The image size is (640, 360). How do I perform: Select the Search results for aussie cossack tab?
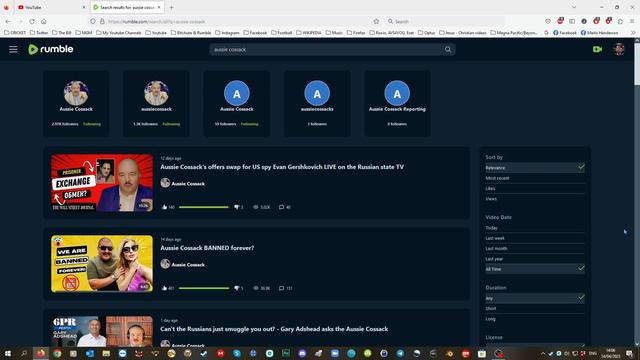click(127, 7)
